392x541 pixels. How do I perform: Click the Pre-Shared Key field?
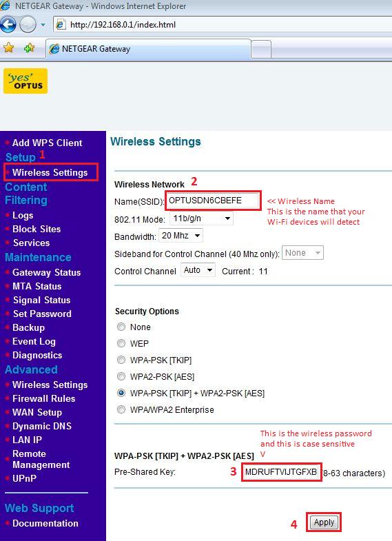(x=281, y=472)
